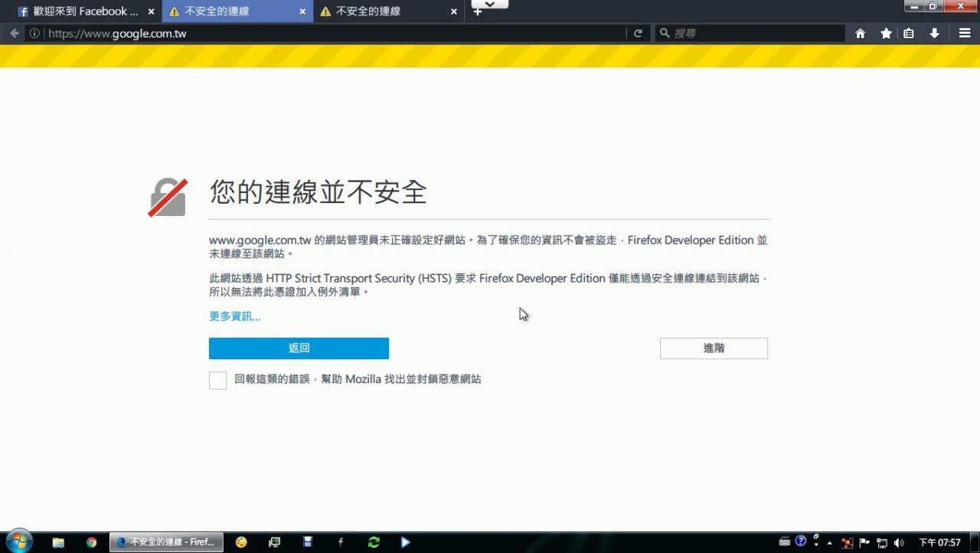Open the volume speaker tray icon

tap(899, 543)
